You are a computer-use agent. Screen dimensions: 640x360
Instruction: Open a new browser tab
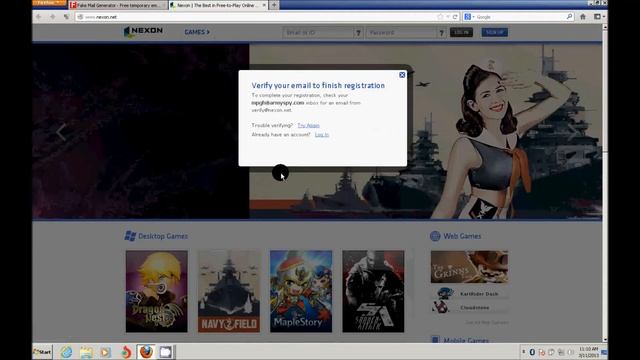(274, 5)
